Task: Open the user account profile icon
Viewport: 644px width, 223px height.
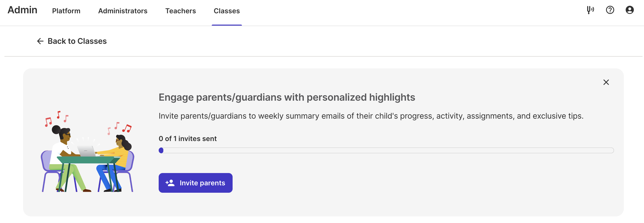Action: [630, 10]
